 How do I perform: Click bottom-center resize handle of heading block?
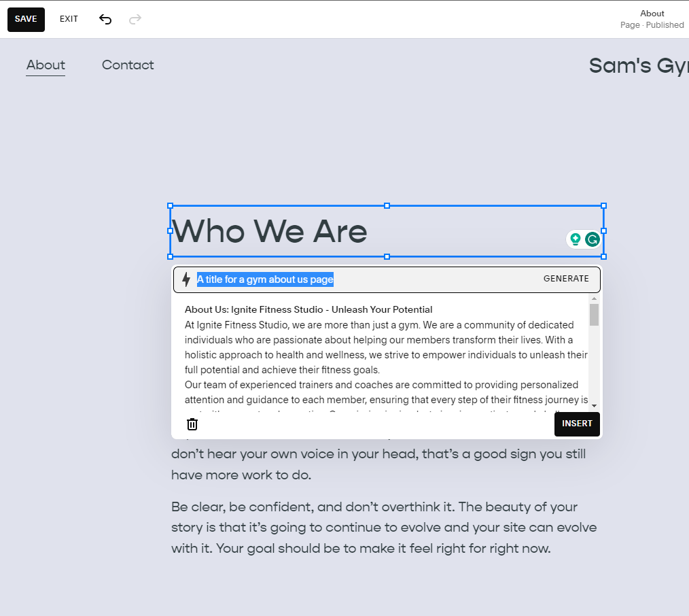pyautogui.click(x=387, y=257)
